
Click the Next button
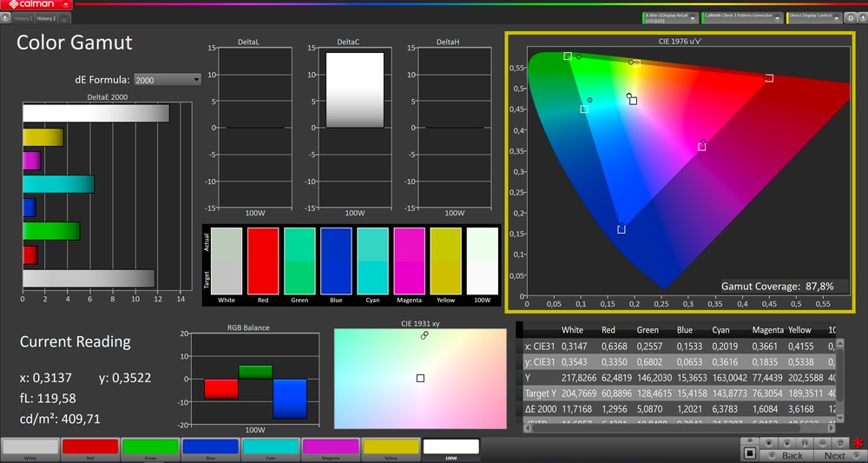pyautogui.click(x=833, y=455)
